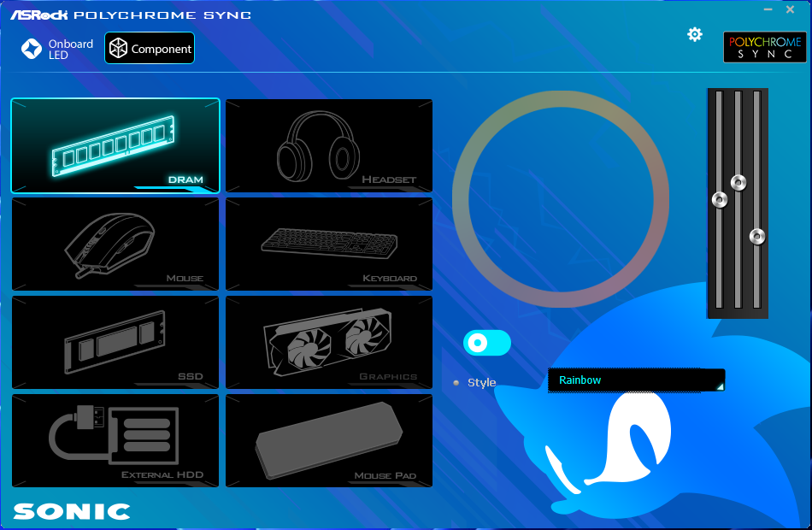Choose the Keyboard component tile

(329, 244)
